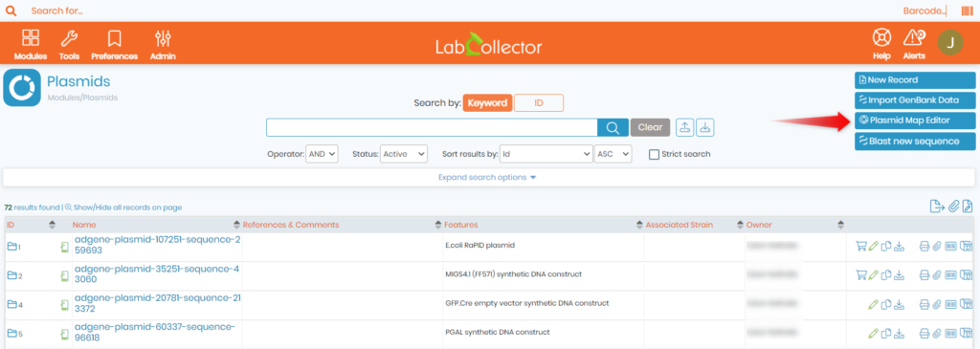Edit record 5 with green pencil
Image resolution: width=980 pixels, height=349 pixels.
[x=874, y=334]
